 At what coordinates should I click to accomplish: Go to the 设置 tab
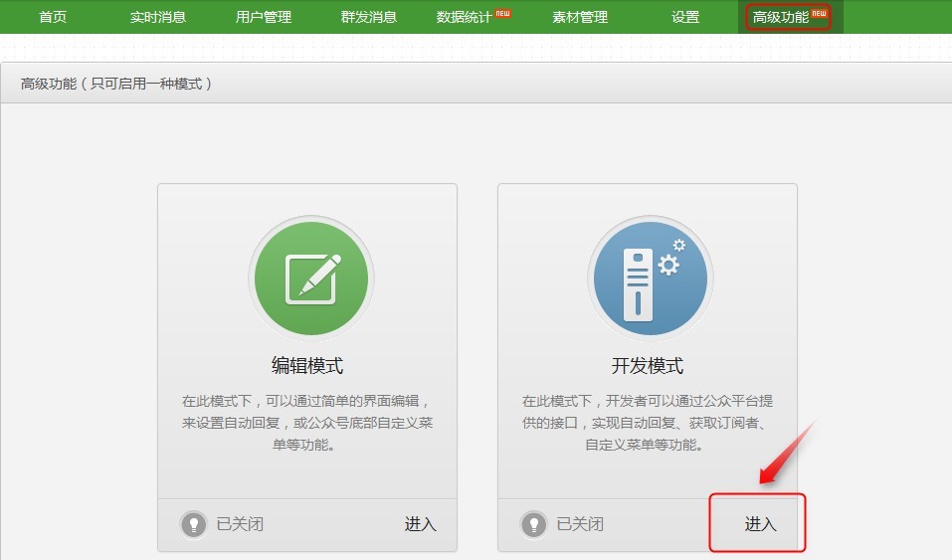(685, 17)
